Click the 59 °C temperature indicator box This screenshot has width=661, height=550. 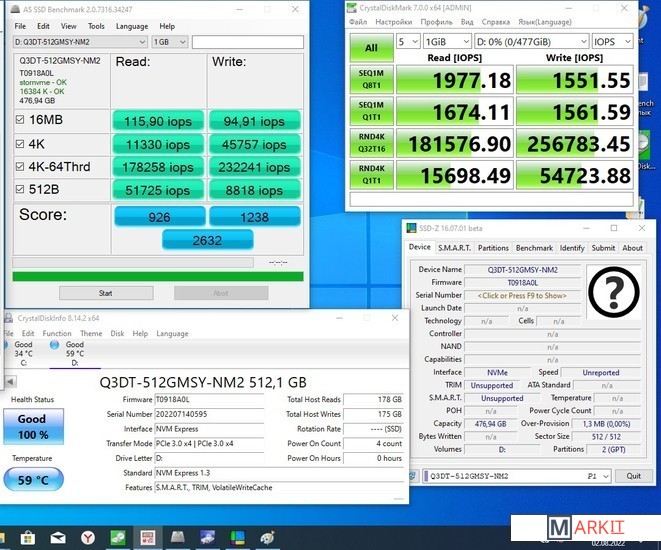click(32, 479)
